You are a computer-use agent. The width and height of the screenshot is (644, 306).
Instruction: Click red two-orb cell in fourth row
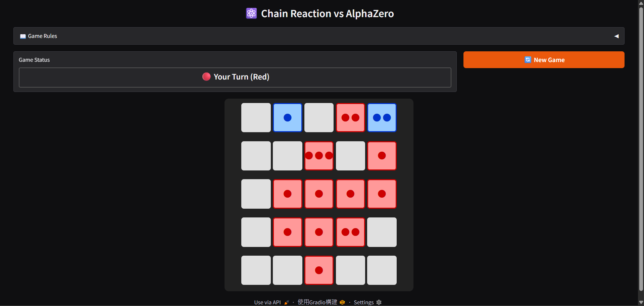tap(350, 232)
